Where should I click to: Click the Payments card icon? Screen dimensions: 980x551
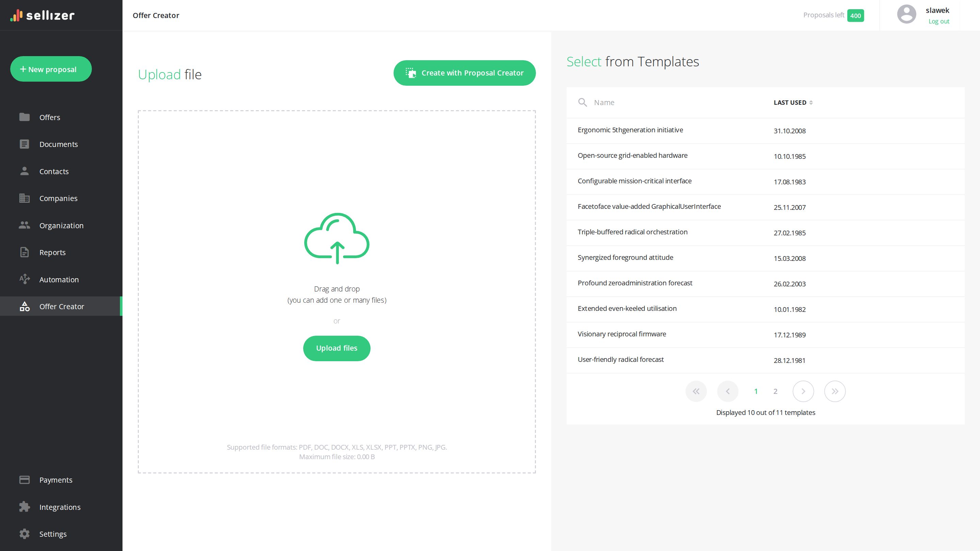24,480
